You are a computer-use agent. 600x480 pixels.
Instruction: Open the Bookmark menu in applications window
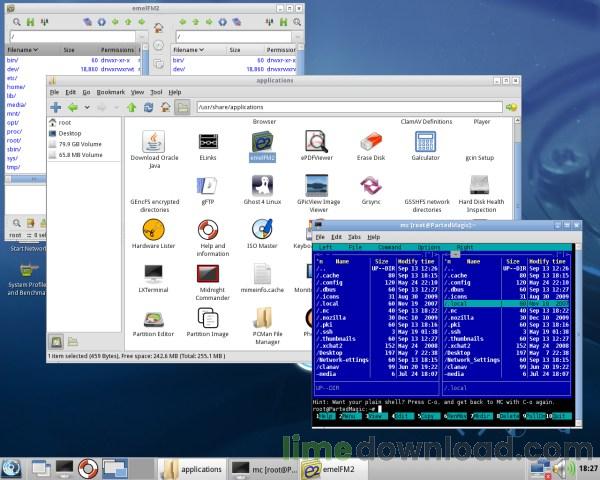[x=111, y=92]
